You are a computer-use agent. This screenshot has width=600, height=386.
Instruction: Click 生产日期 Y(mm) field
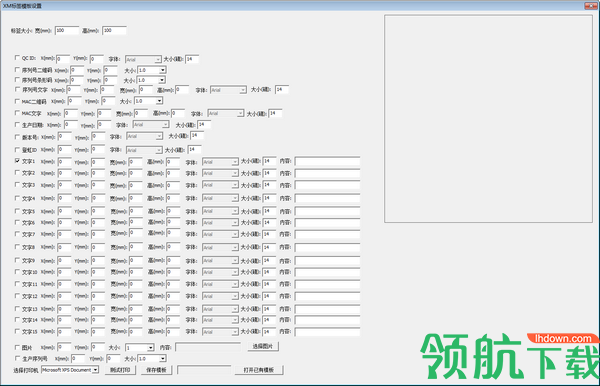tap(104, 125)
